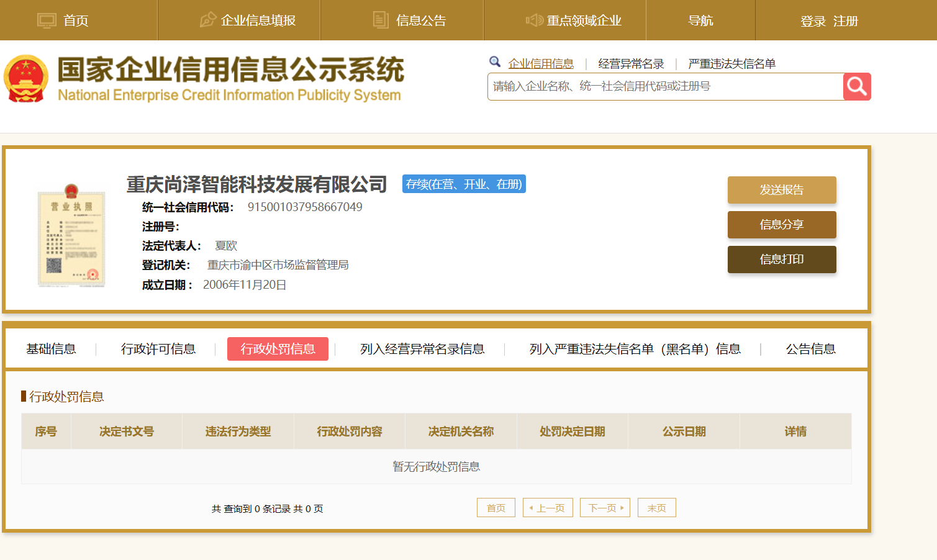Viewport: 937px width, 560px height.
Task: Click the 行政处罚内容 column header
Action: pyautogui.click(x=350, y=431)
